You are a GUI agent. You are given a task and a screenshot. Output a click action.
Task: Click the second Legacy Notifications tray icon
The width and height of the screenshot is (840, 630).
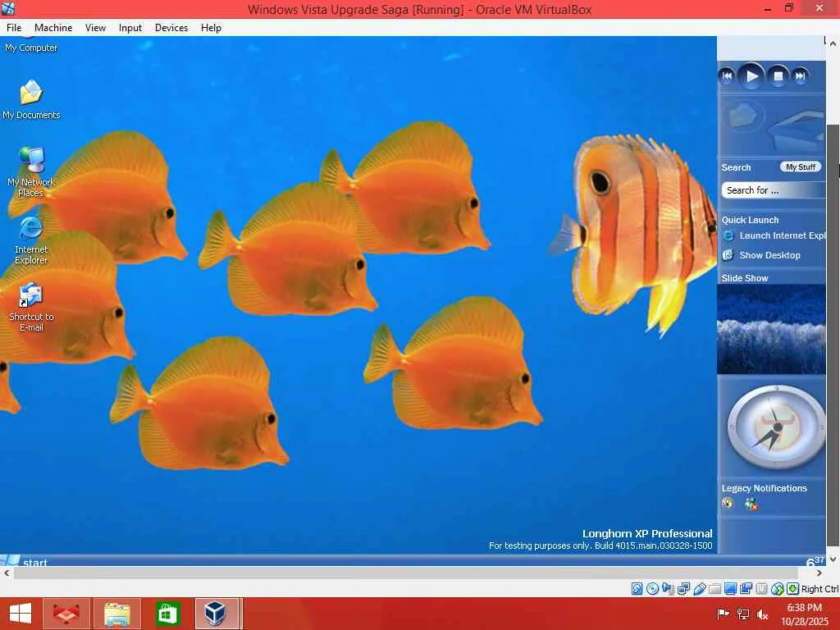tap(751, 504)
